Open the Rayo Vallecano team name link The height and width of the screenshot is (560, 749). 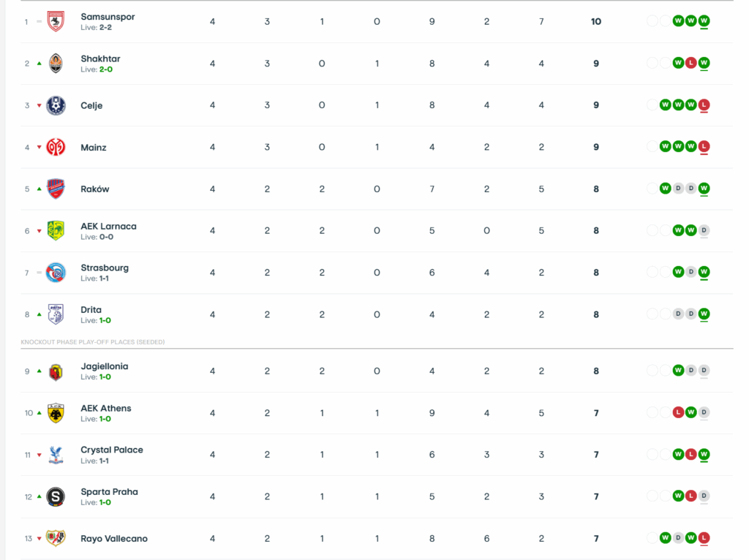pos(113,539)
